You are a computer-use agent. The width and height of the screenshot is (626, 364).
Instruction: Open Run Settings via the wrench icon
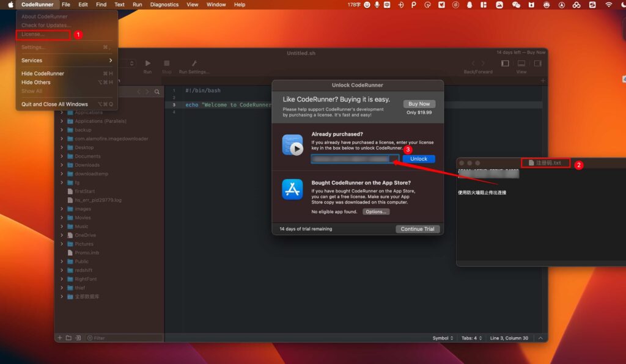click(x=193, y=63)
